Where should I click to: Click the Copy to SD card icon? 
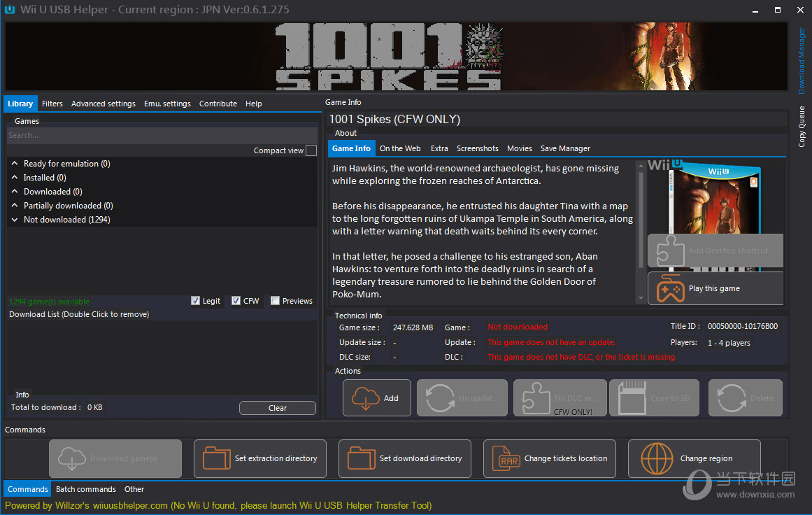coord(632,398)
